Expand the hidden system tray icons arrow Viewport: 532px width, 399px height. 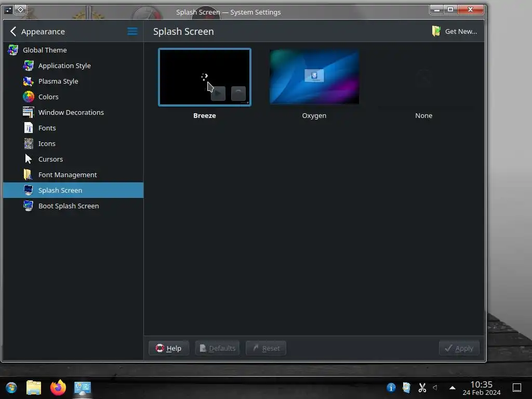pyautogui.click(x=453, y=388)
